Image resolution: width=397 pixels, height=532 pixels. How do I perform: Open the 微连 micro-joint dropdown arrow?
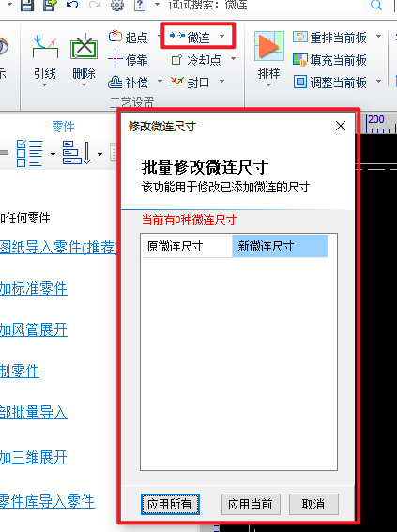pos(221,36)
